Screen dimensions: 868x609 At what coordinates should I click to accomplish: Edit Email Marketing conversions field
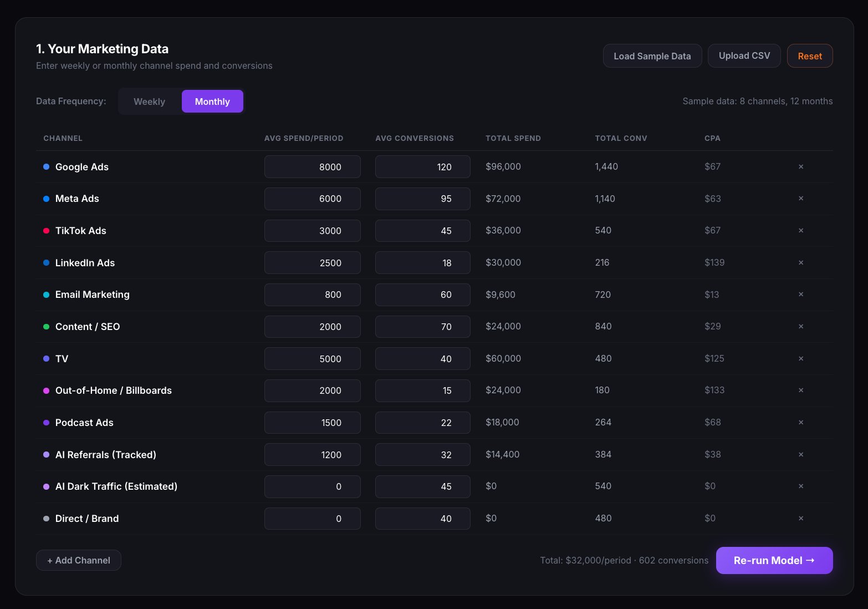423,295
